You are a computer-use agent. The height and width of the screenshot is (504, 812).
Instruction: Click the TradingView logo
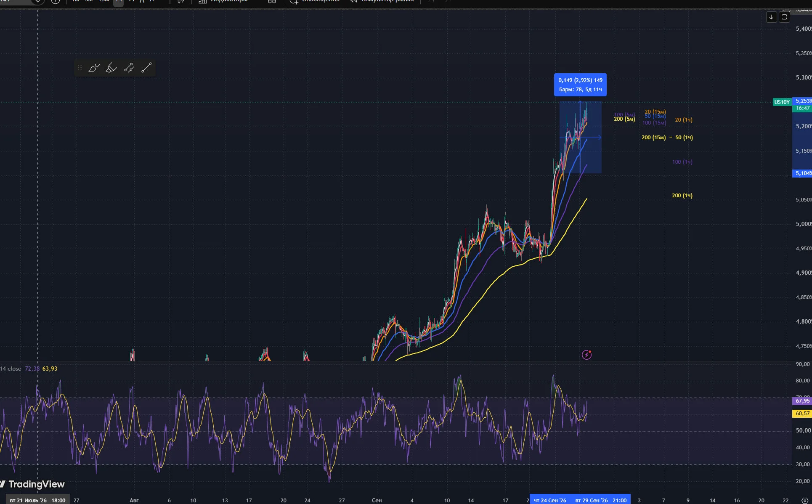pos(33,484)
